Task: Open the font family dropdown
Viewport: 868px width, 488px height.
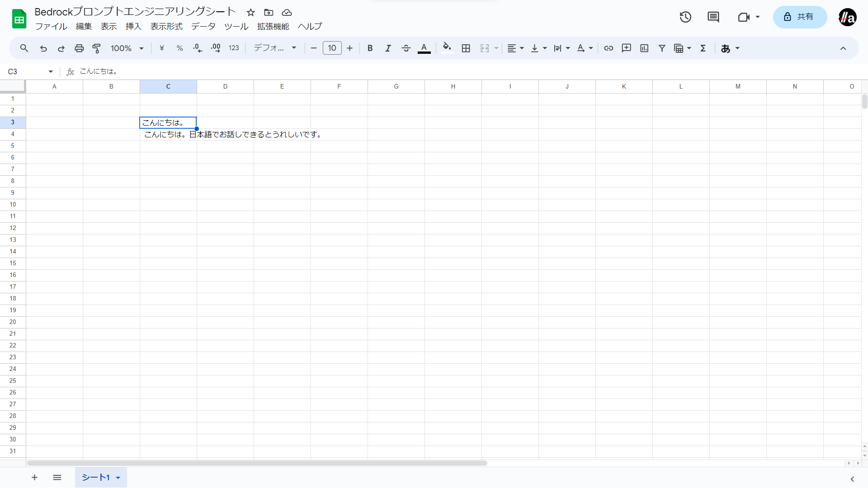Action: [274, 48]
